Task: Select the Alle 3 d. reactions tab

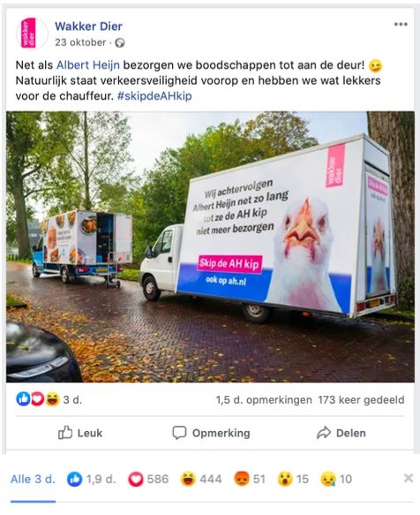Action: pos(33,479)
